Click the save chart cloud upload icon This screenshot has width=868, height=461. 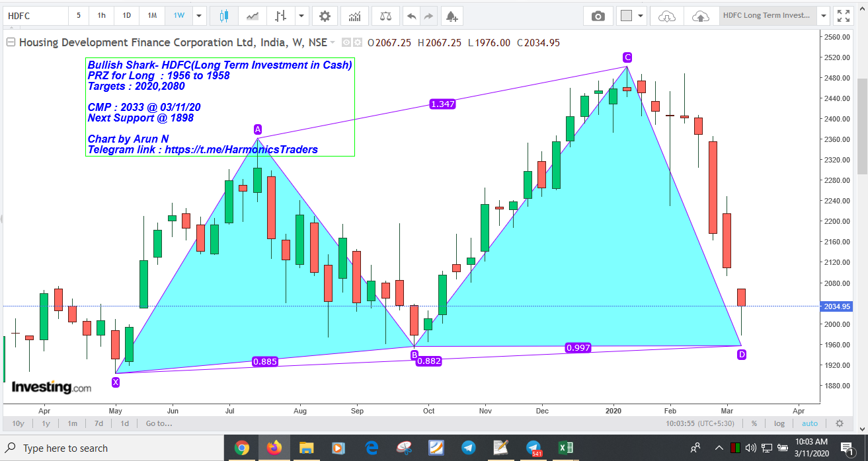coord(701,16)
